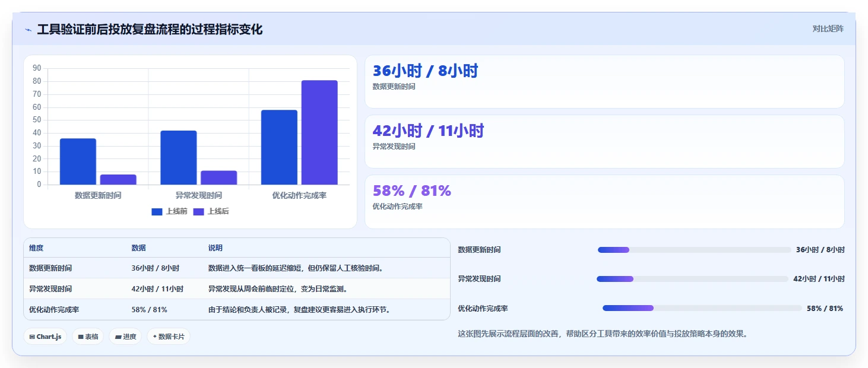Click the 数据卡片 tag chip
The width and height of the screenshot is (868, 368).
point(169,337)
